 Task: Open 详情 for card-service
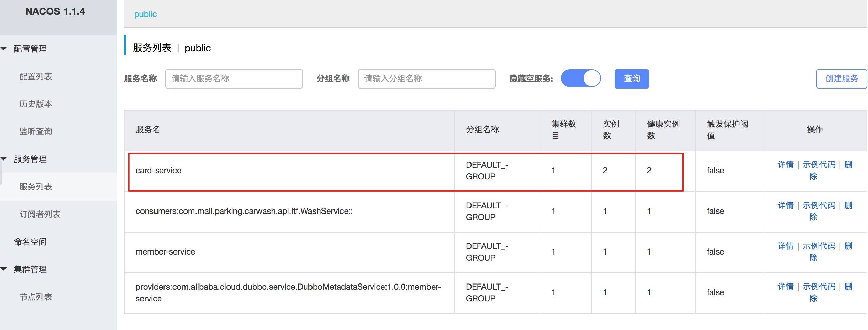coord(785,165)
